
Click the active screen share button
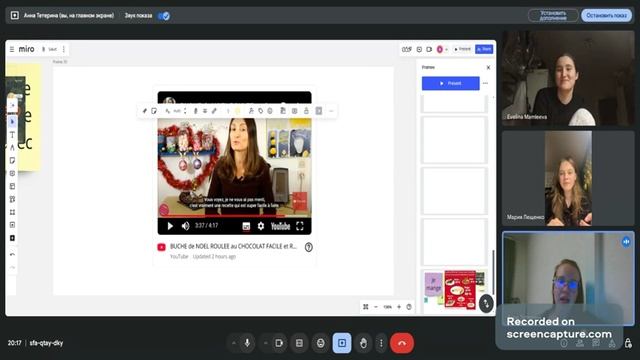(342, 343)
